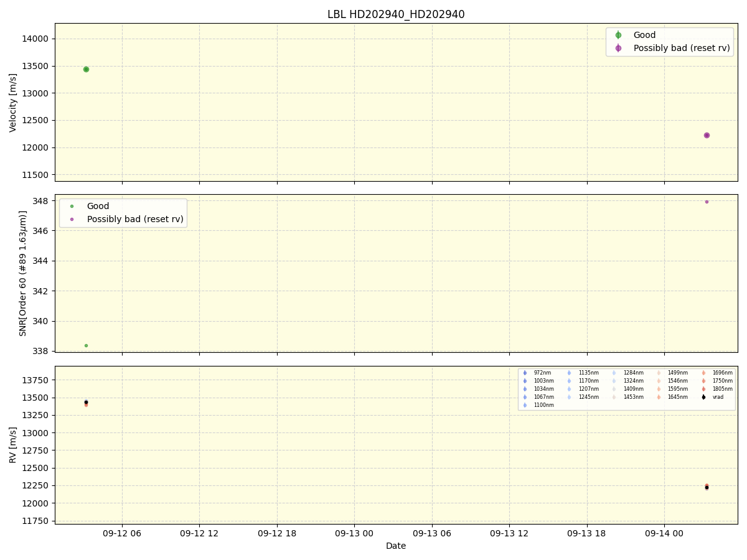Screen dimensions: 747x560
Task: Click the purple SNR point near 348
Action: point(707,202)
